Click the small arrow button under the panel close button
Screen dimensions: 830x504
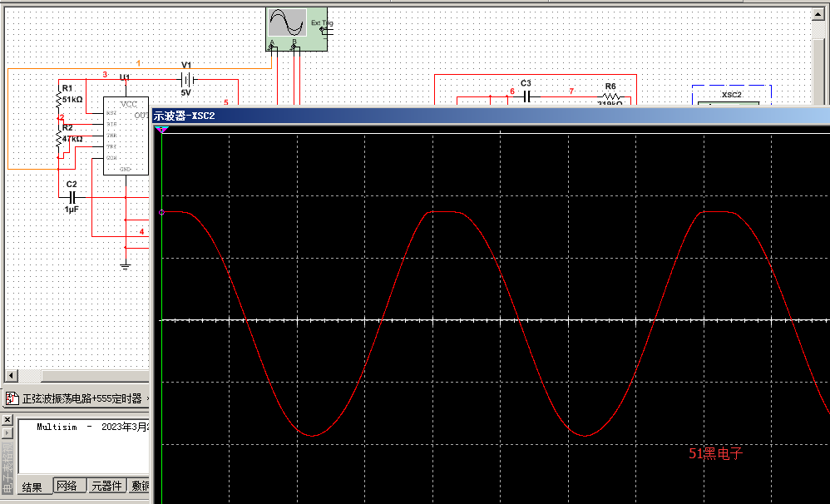click(7, 432)
